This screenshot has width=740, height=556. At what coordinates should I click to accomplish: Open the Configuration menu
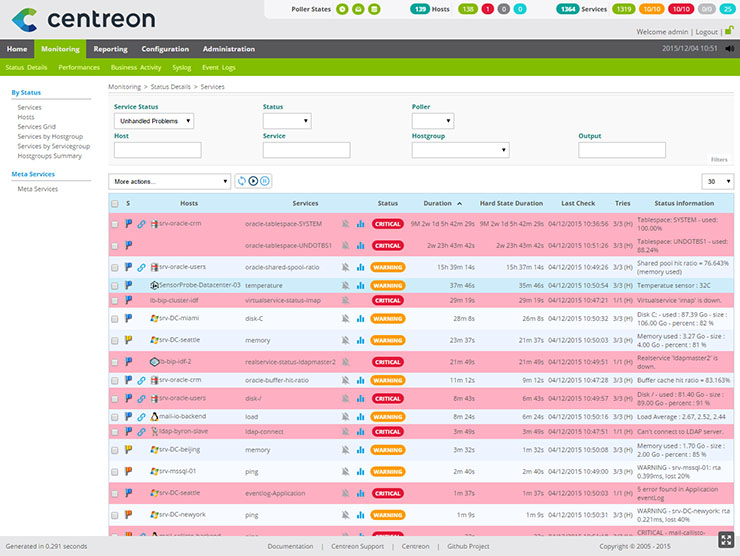(x=165, y=49)
